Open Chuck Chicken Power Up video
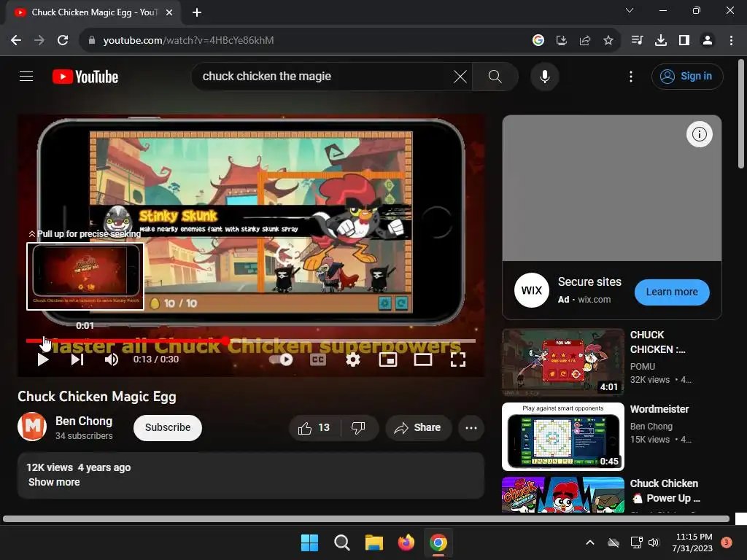 pos(563,495)
